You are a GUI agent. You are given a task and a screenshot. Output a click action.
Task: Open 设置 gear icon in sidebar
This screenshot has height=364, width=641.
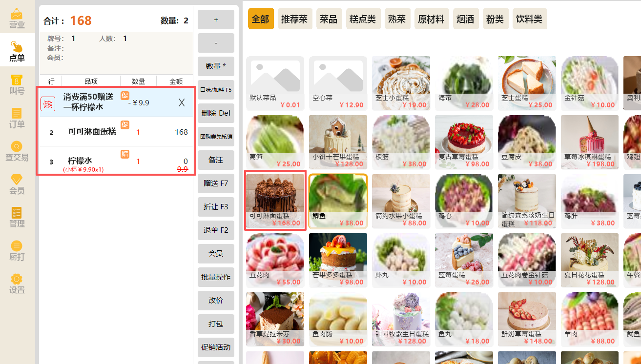point(17,284)
